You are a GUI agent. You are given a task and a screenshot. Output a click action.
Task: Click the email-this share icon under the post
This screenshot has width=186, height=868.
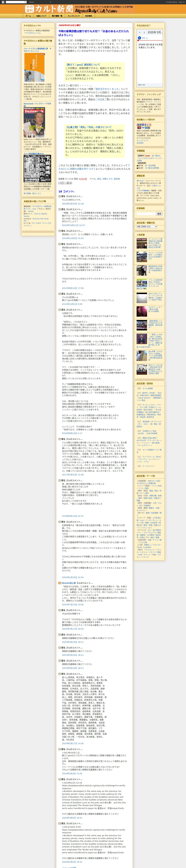60,183
